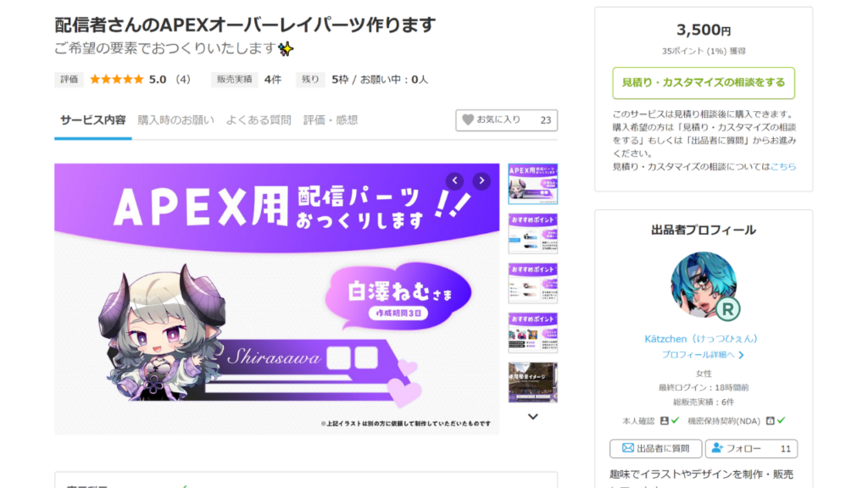
Task: Click the 総販売実績：6件 text
Action: click(703, 402)
